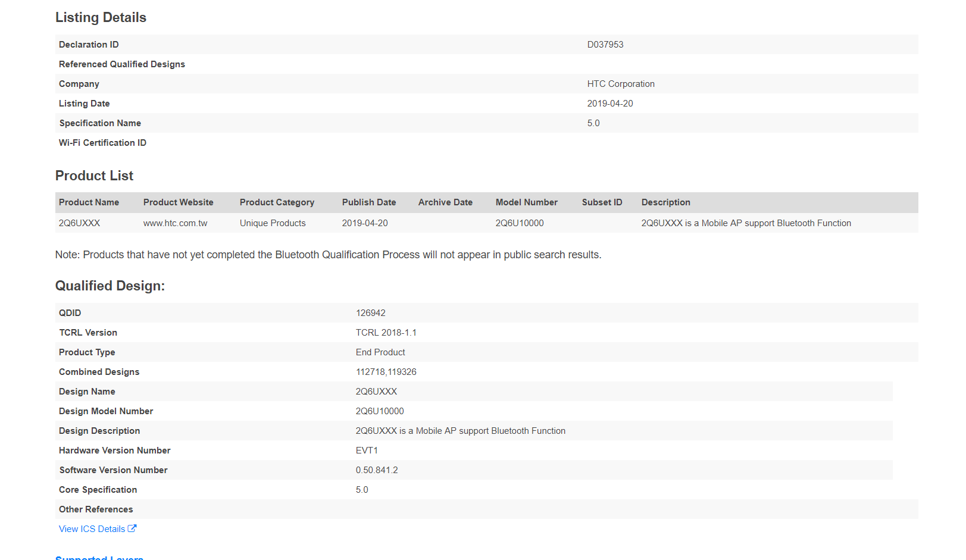The width and height of the screenshot is (966, 560).
Task: Click the TCRL 2018-1.1 version value
Action: pyautogui.click(x=386, y=333)
